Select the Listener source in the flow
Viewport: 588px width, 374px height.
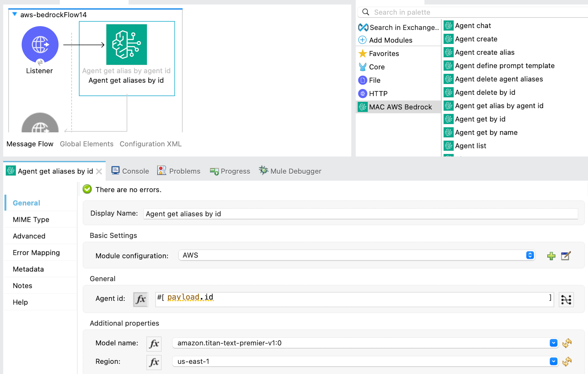40,44
